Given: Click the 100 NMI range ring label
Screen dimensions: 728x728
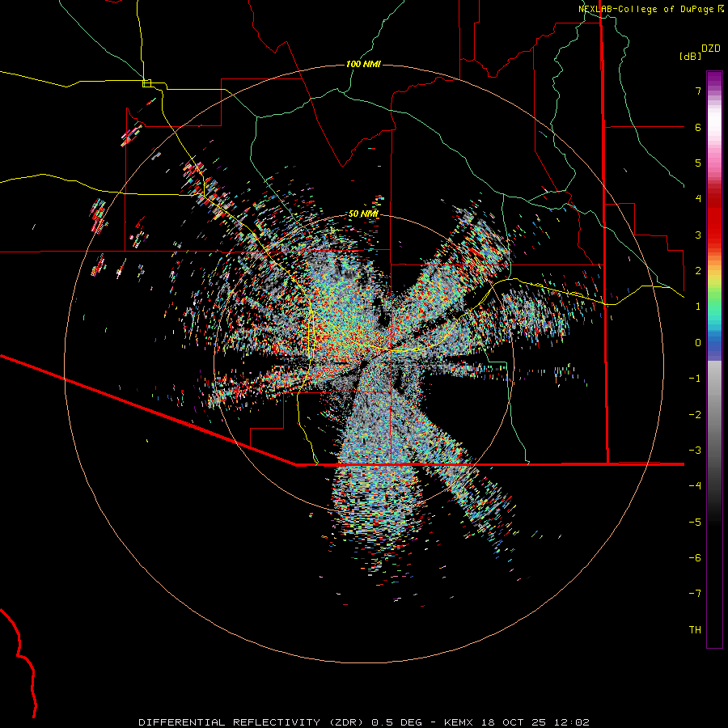Looking at the screenshot, I should click(363, 64).
